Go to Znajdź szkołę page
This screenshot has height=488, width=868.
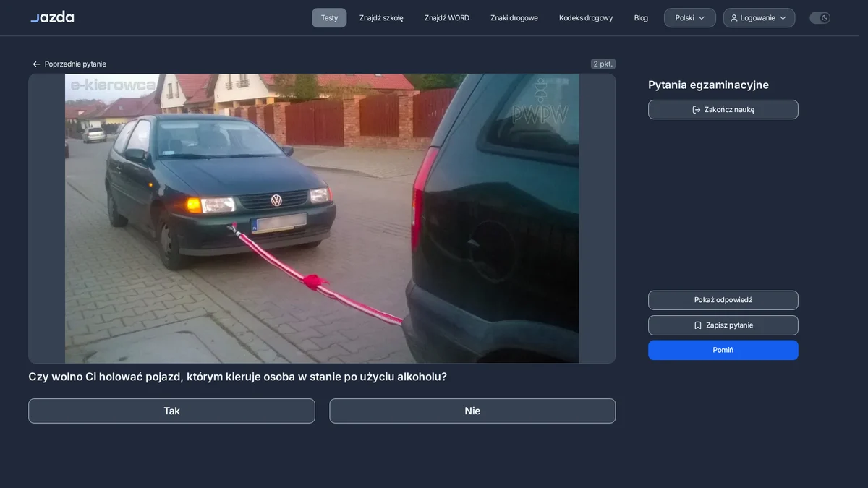click(x=381, y=18)
